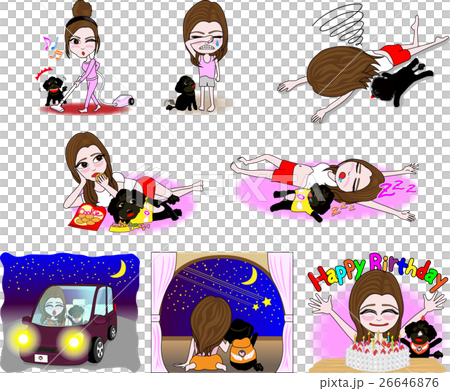
Task: Click the left glowing car headlight
Action: [24, 339]
